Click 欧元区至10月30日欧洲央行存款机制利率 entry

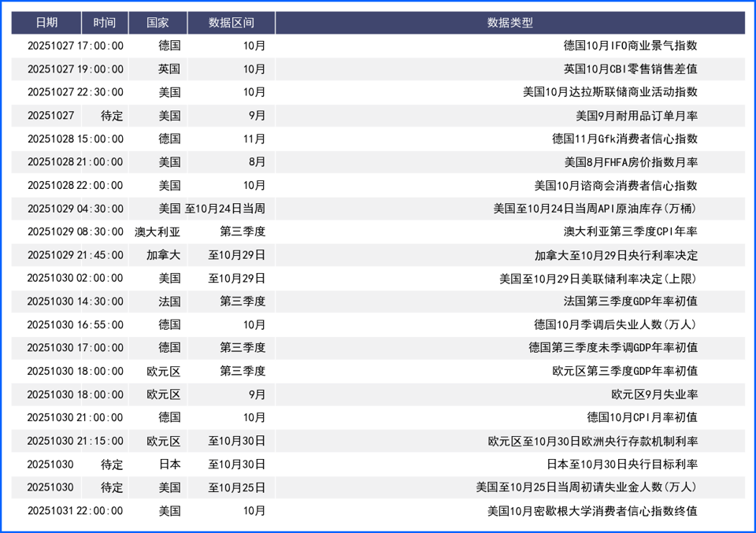click(592, 441)
